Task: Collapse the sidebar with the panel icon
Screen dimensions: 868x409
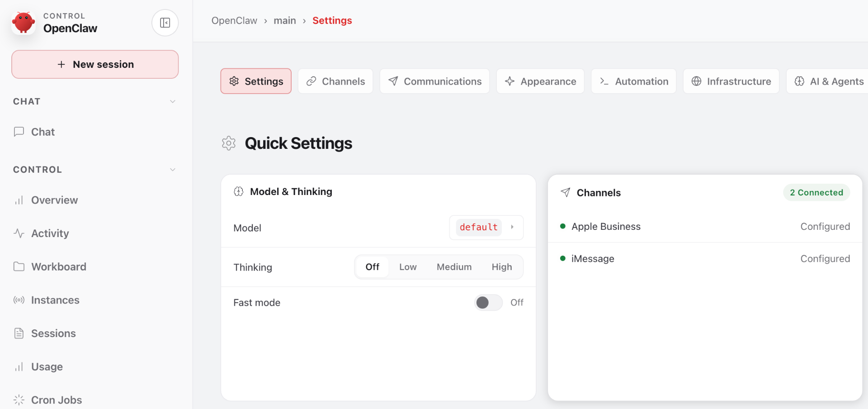Action: coord(165,23)
